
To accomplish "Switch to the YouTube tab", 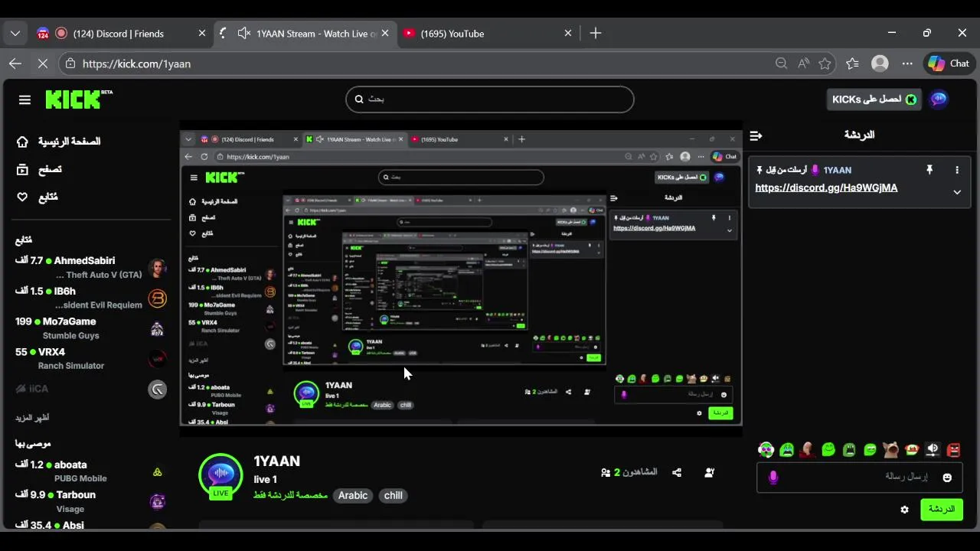I will tap(487, 34).
